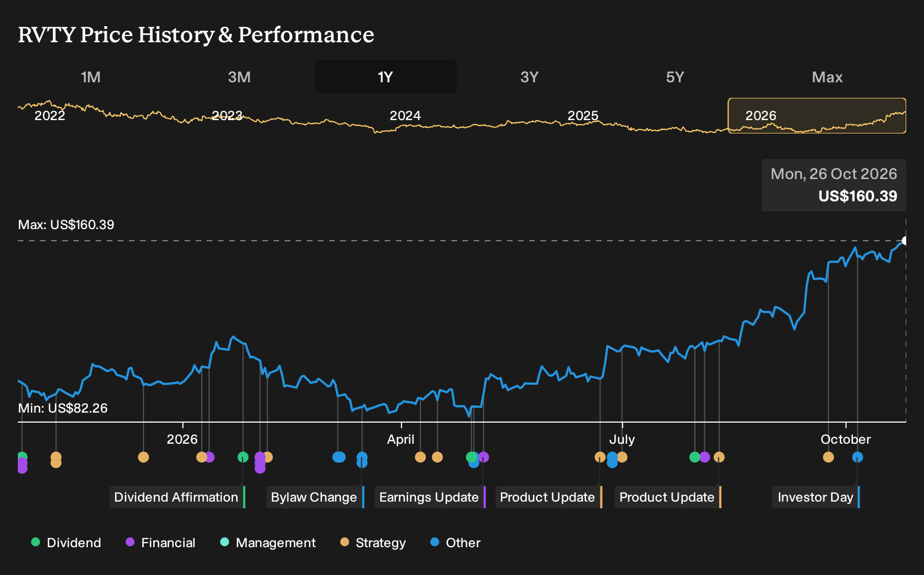The image size is (924, 575).
Task: Toggle Strategy events in the legend
Action: (x=373, y=542)
